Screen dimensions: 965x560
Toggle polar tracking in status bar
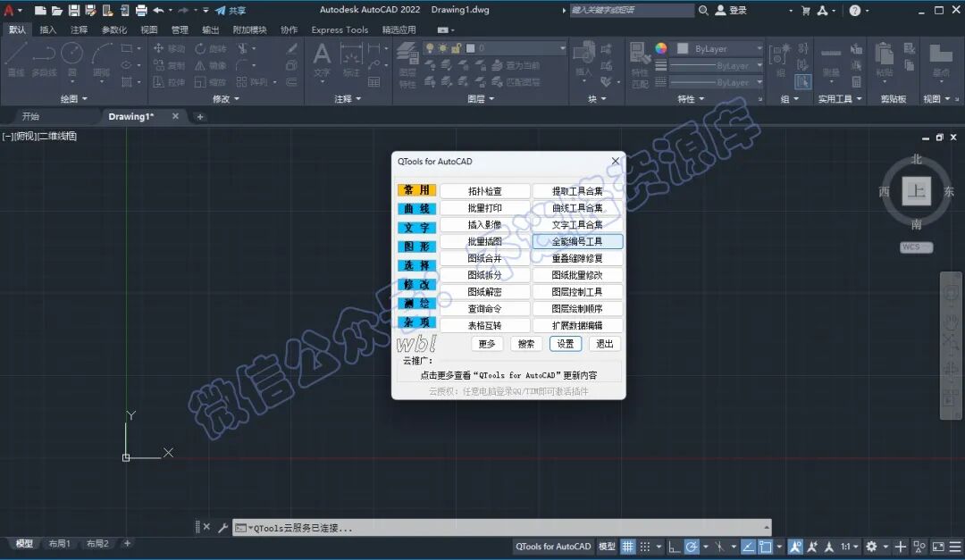pos(692,547)
